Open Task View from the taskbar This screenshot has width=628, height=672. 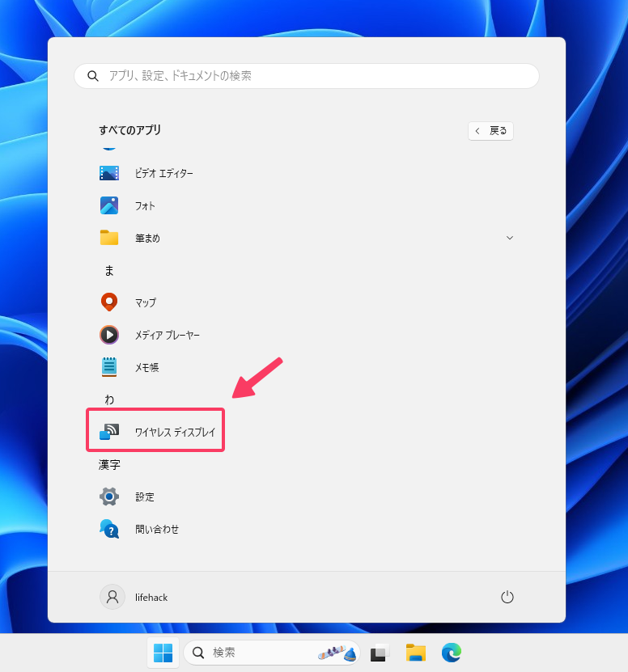click(x=380, y=653)
